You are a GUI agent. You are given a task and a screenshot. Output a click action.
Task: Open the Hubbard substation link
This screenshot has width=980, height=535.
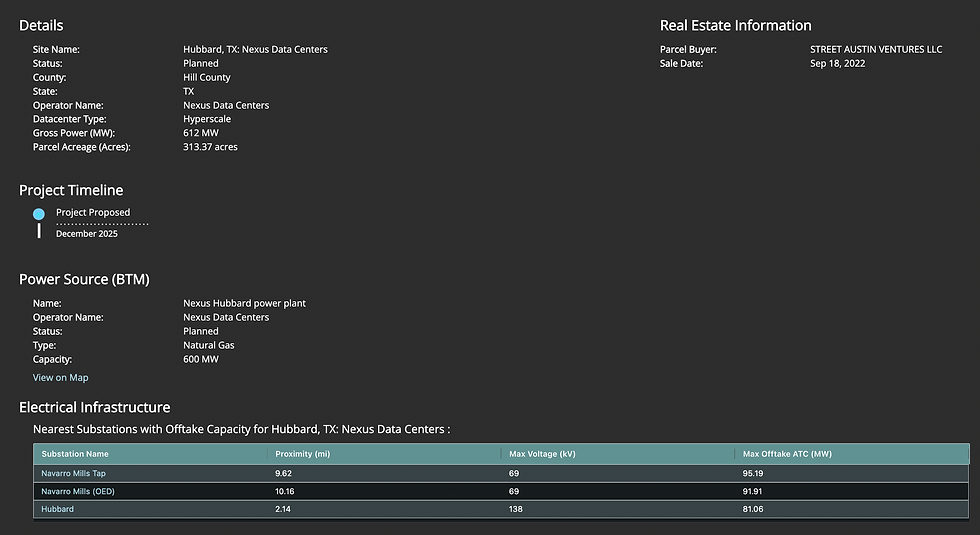58,509
